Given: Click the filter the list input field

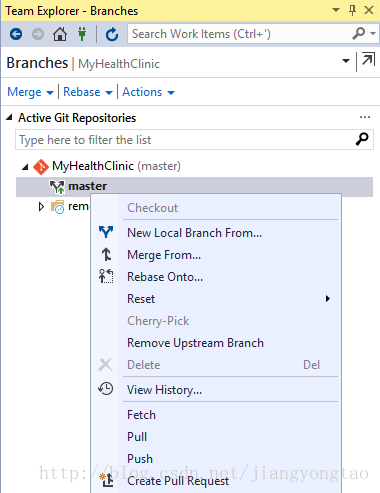Looking at the screenshot, I should [x=194, y=140].
